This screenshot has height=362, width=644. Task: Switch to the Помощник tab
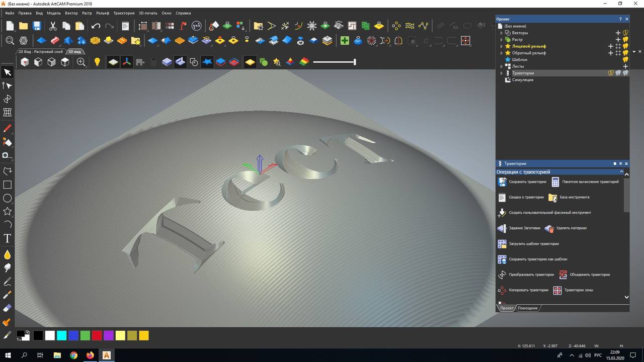527,308
